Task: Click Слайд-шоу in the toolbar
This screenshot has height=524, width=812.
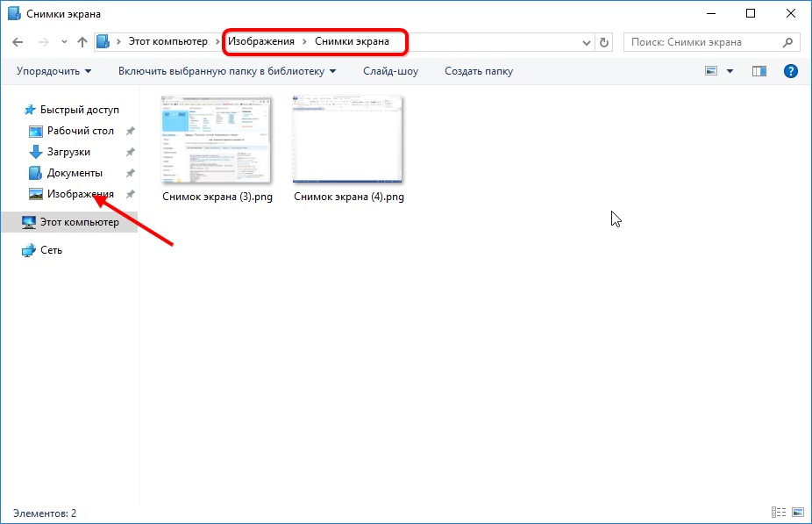Action: [390, 71]
